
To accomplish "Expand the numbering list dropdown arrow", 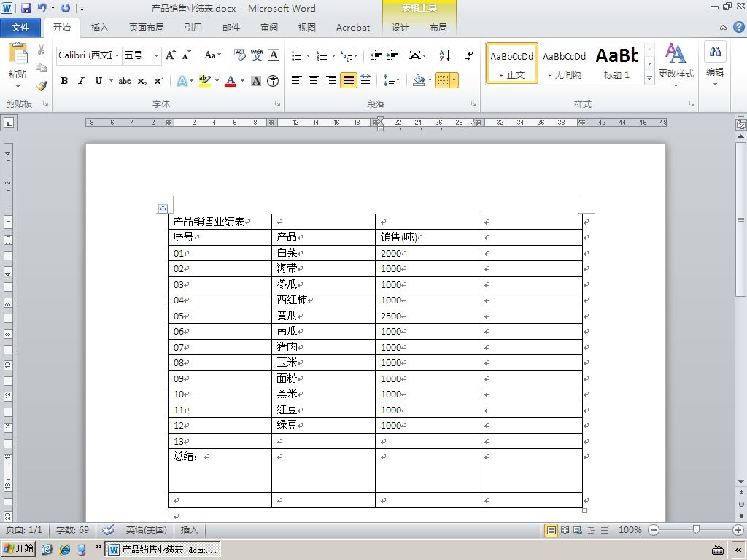I will 333,55.
